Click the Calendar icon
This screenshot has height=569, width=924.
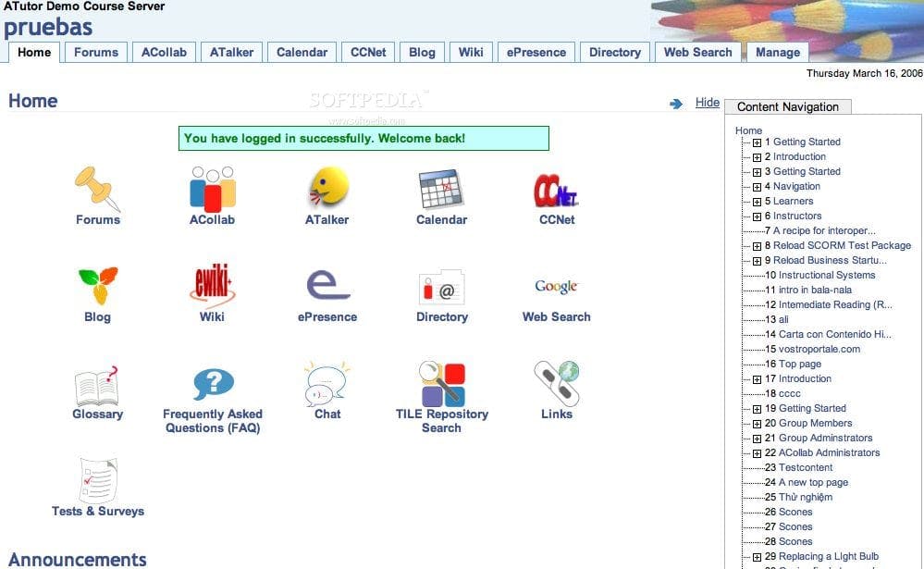[x=441, y=191]
